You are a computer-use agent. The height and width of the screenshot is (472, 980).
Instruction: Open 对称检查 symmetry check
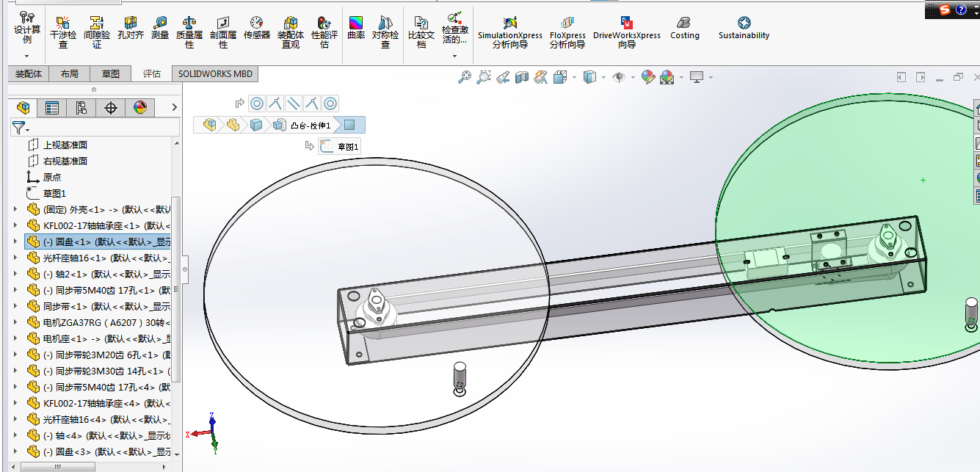(x=385, y=32)
